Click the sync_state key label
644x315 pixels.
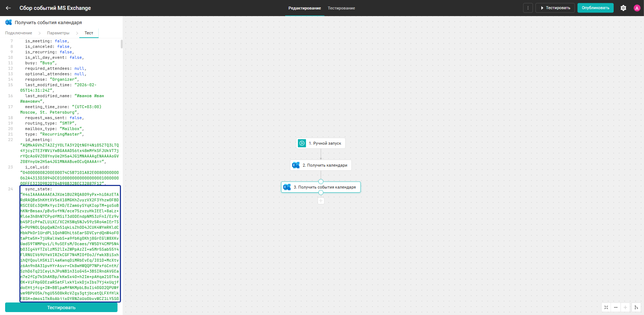coord(38,189)
